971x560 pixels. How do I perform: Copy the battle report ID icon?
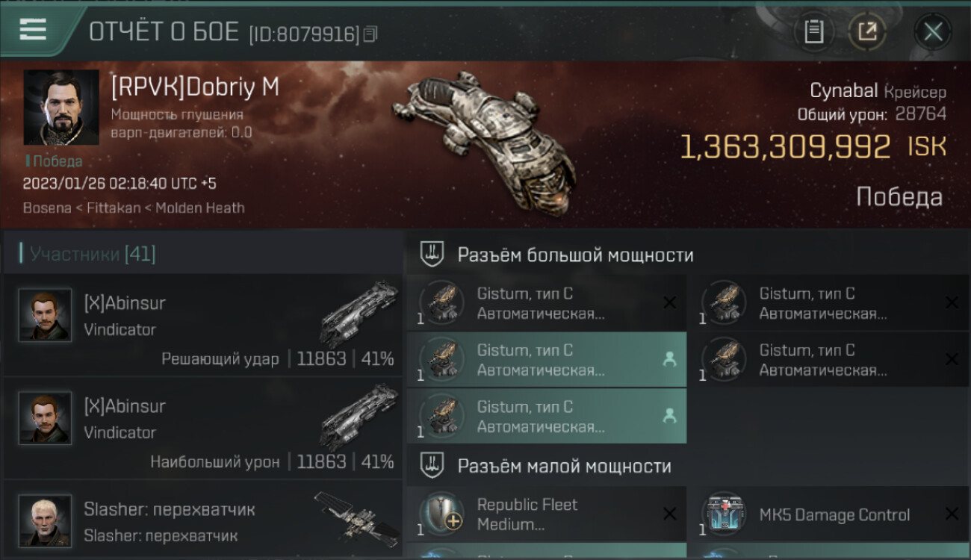coord(371,34)
